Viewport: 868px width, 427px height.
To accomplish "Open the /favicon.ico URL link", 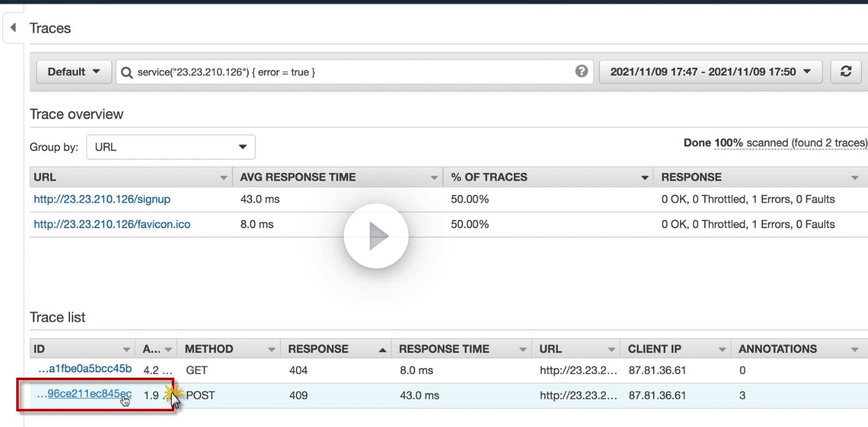I will pos(112,224).
